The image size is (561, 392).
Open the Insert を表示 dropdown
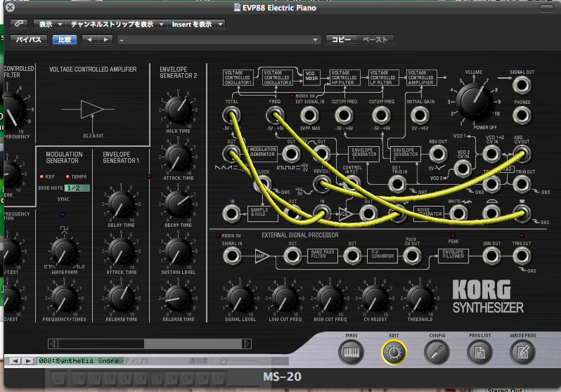pyautogui.click(x=196, y=24)
